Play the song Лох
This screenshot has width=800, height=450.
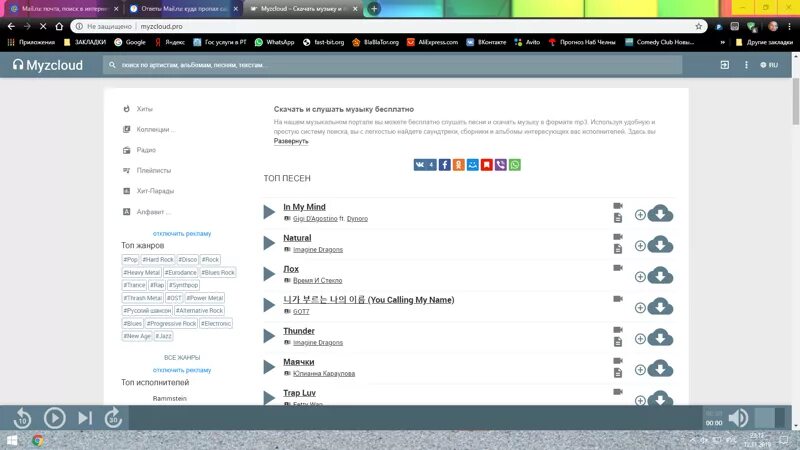[x=269, y=274]
